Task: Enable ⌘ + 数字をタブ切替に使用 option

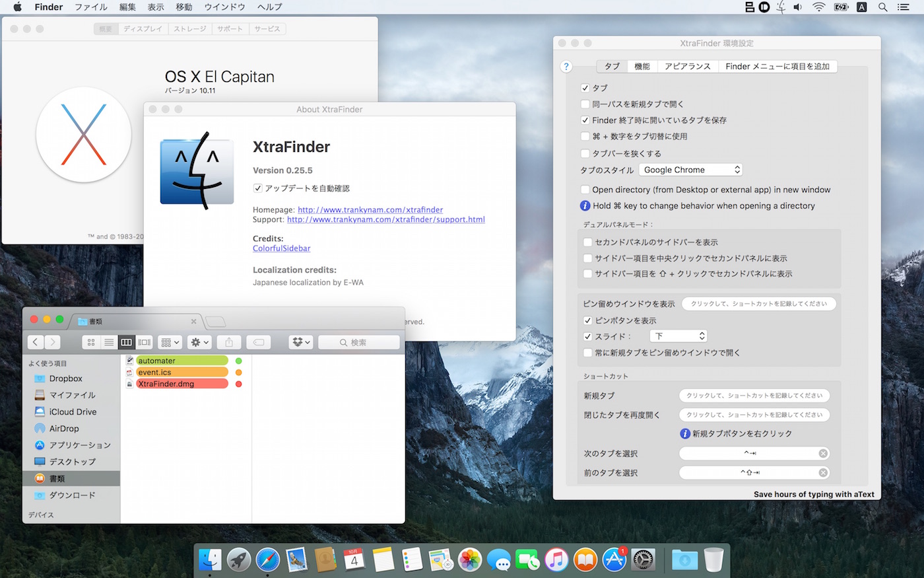Action: point(585,136)
